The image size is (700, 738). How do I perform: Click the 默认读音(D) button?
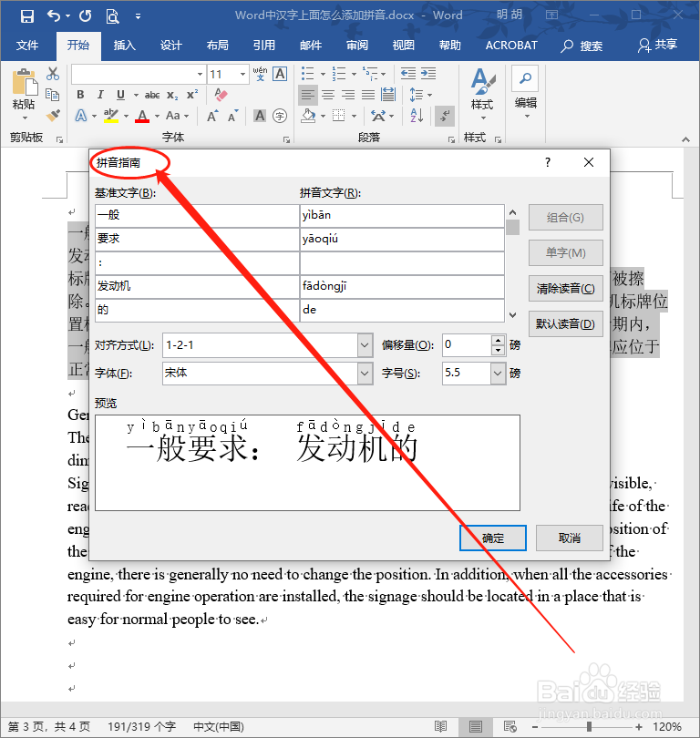565,323
